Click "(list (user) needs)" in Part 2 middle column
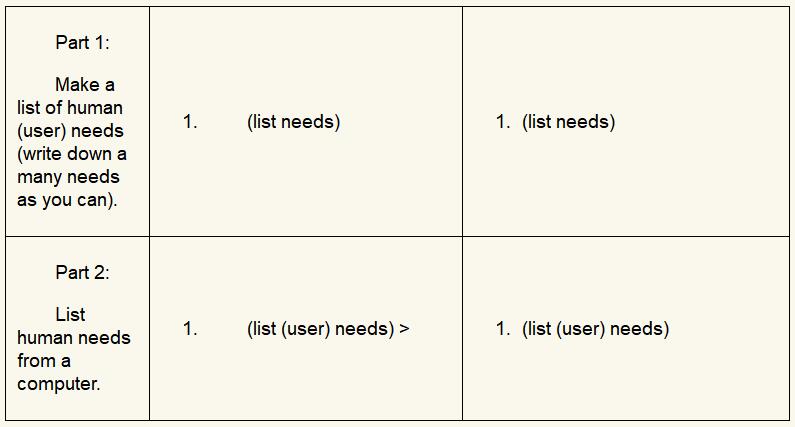The height and width of the screenshot is (427, 795). (x=320, y=328)
